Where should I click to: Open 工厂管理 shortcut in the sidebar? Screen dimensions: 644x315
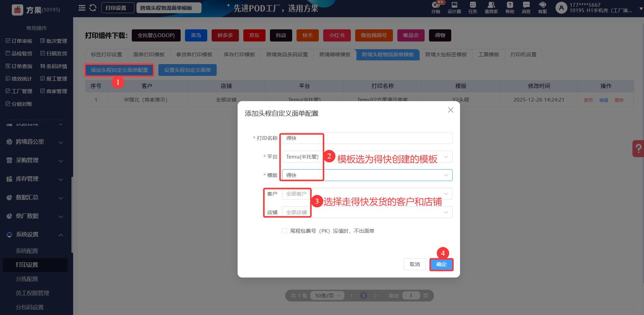(19, 91)
